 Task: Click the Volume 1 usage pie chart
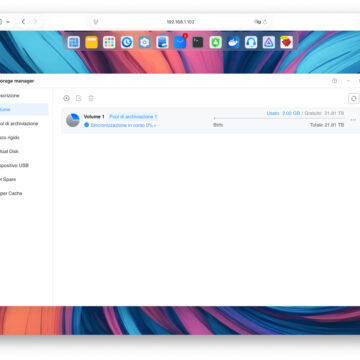point(73,120)
